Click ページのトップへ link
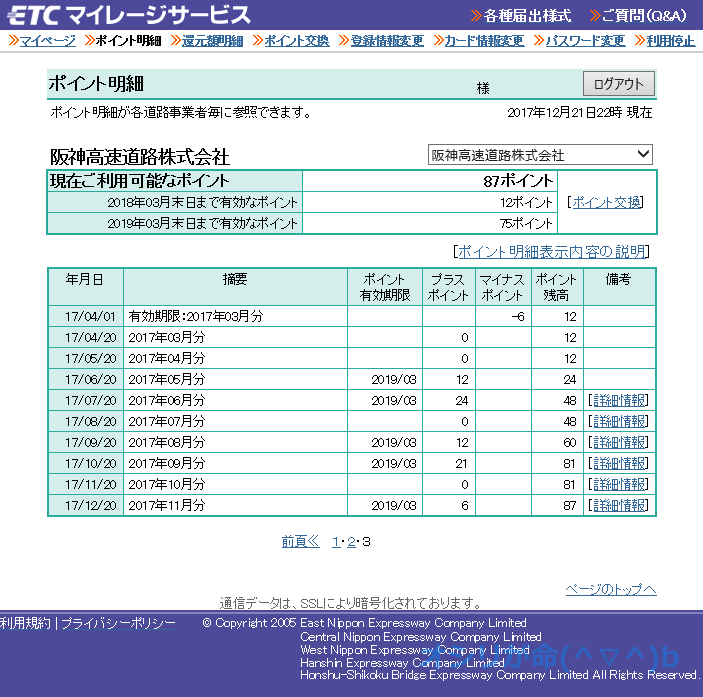703x697 pixels. 611,589
